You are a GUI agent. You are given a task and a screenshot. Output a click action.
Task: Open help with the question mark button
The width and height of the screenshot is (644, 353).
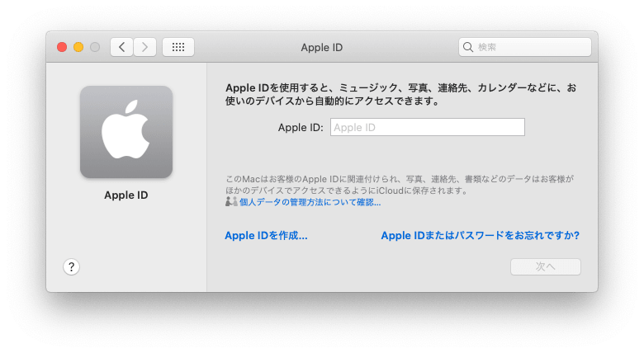[72, 266]
